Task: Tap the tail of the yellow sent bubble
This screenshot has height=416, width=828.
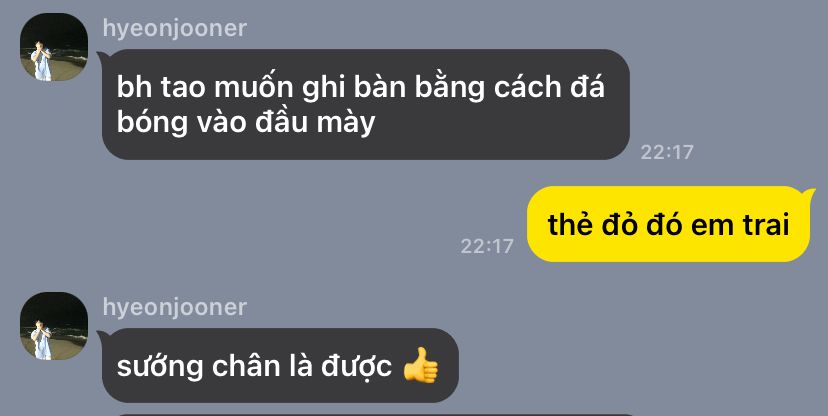Action: (x=811, y=193)
